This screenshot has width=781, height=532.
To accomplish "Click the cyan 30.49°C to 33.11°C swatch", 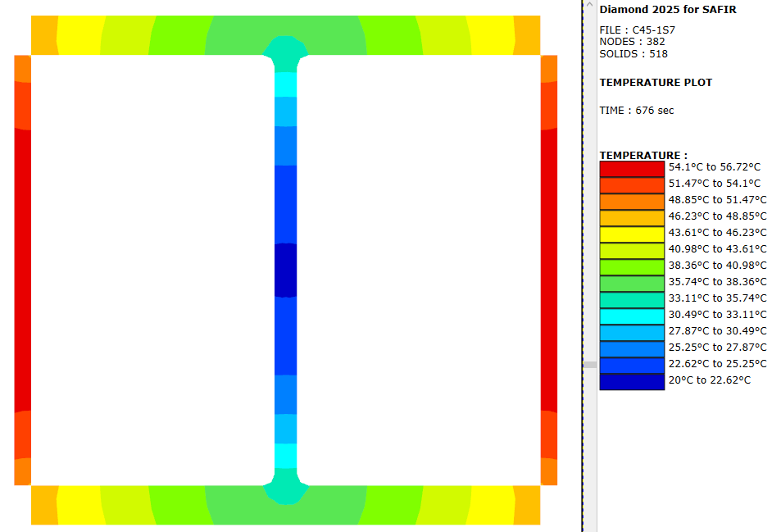I will tap(631, 316).
